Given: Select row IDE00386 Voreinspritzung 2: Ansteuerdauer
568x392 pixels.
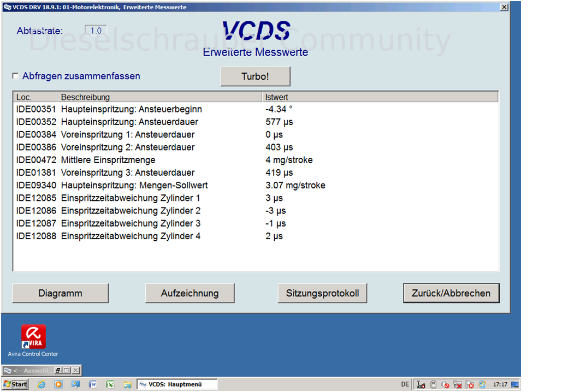Looking at the screenshot, I should (256, 147).
